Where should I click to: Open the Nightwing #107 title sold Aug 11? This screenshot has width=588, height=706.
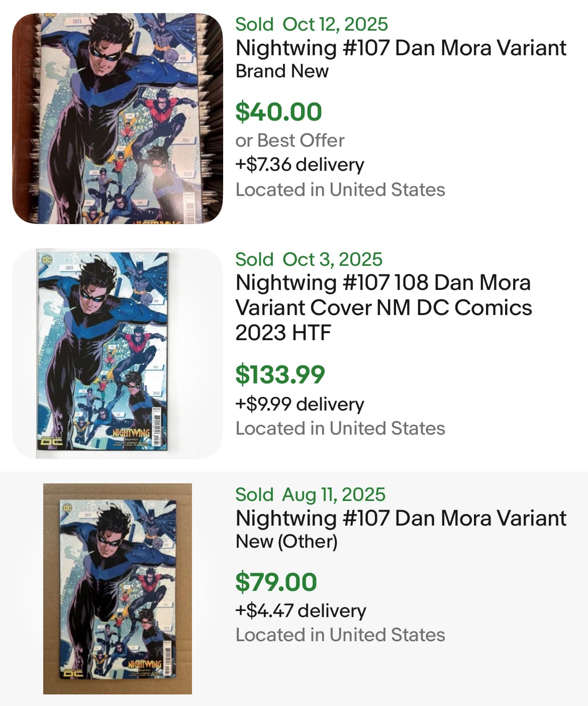(x=401, y=518)
